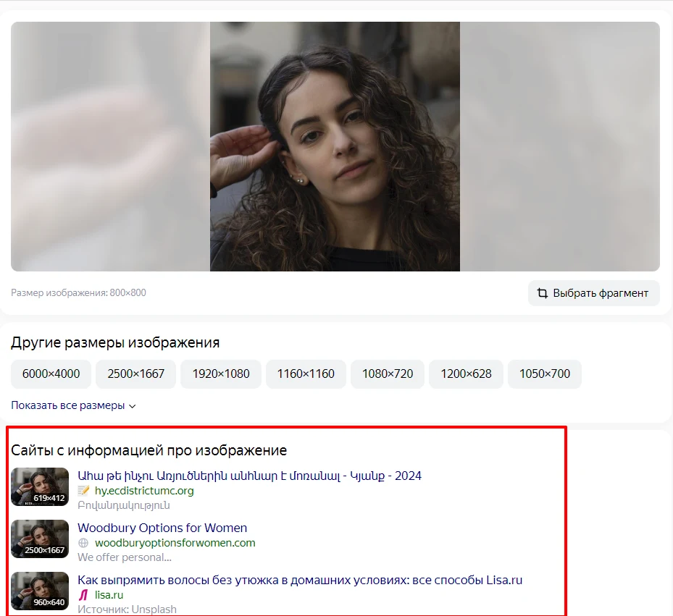Click the lisa.ru pink favicon
This screenshot has width=673, height=616.
click(83, 595)
